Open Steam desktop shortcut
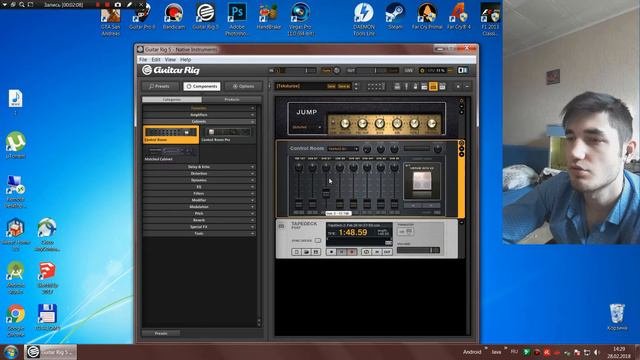Image resolution: width=640 pixels, height=360 pixels. coord(395,16)
